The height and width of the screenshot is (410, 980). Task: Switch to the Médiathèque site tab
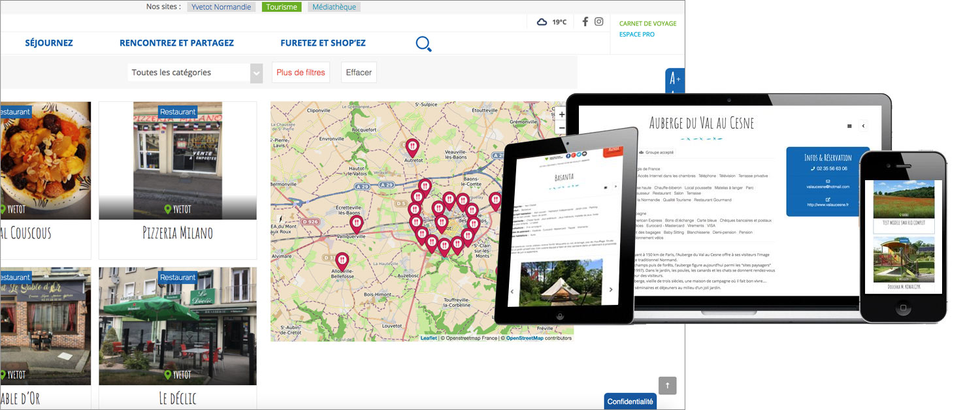point(334,7)
